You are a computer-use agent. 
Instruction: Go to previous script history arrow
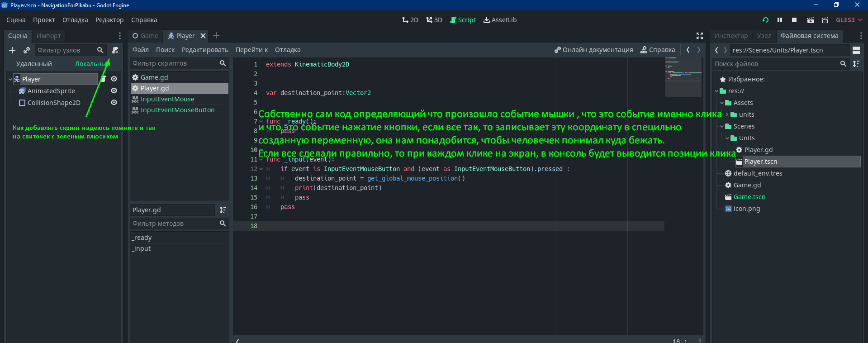click(x=688, y=50)
